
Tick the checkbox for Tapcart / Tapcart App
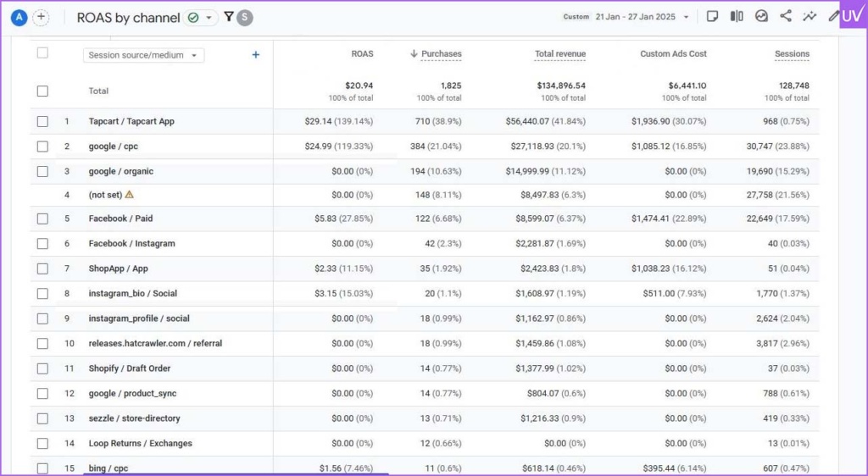point(42,121)
